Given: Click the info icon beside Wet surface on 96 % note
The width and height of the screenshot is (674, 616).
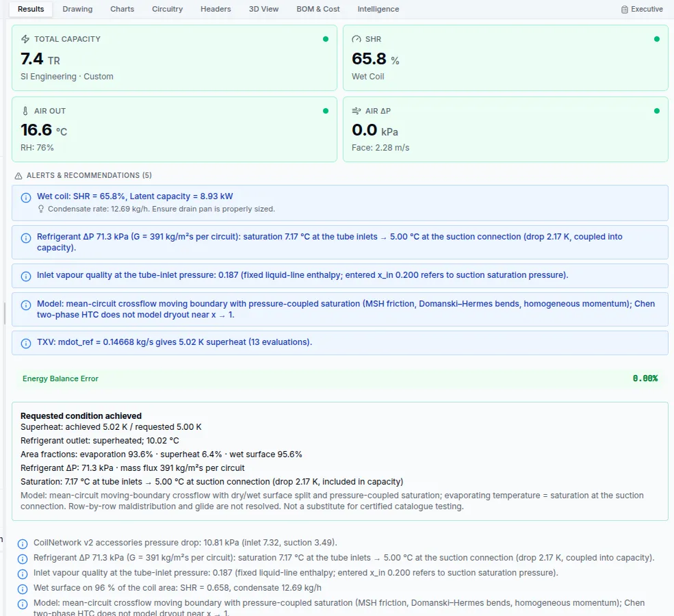Looking at the screenshot, I should click(x=23, y=589).
